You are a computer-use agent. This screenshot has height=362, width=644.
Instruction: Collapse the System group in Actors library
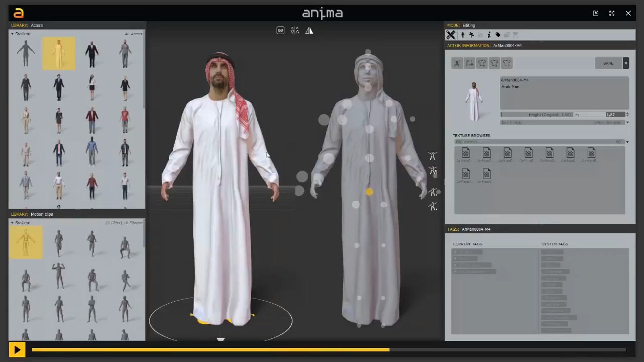tap(12, 34)
